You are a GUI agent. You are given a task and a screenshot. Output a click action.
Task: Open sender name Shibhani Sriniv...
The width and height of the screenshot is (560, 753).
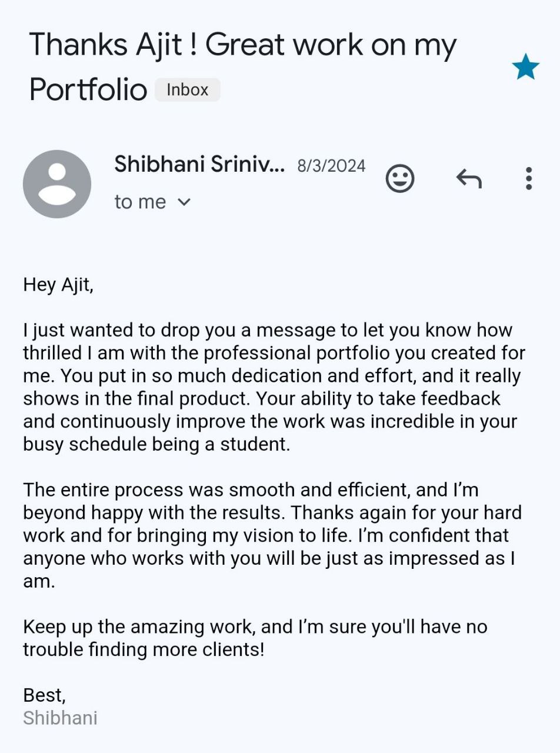coord(199,164)
